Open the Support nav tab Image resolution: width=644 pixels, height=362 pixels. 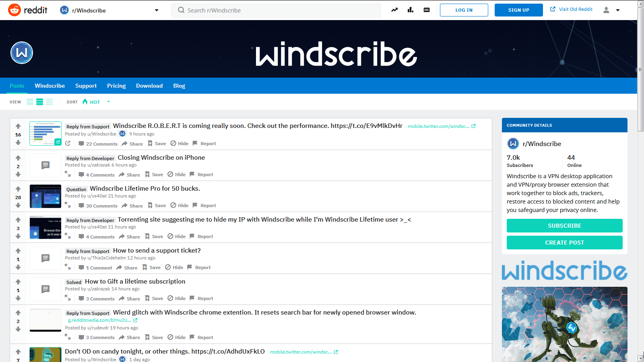click(x=86, y=86)
